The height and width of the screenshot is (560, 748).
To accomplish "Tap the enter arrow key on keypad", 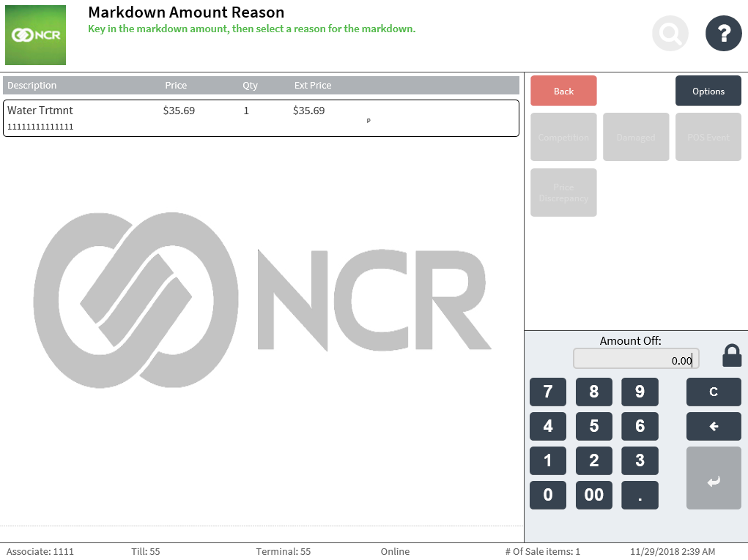I will 714,478.
